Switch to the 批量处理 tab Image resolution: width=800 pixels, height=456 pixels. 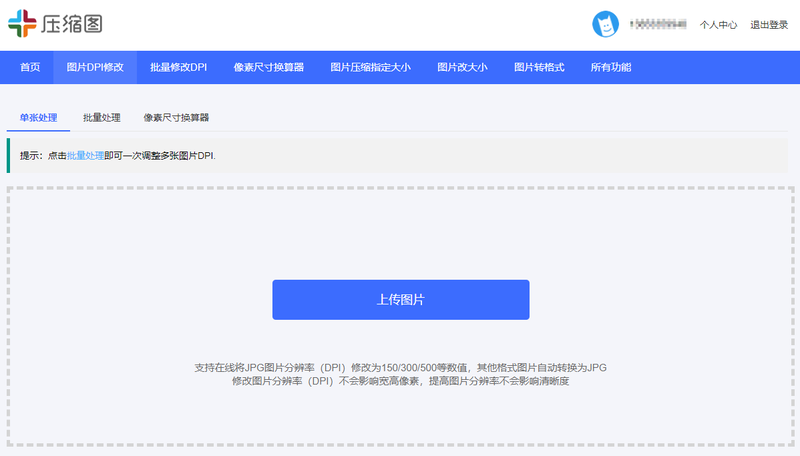pyautogui.click(x=101, y=118)
